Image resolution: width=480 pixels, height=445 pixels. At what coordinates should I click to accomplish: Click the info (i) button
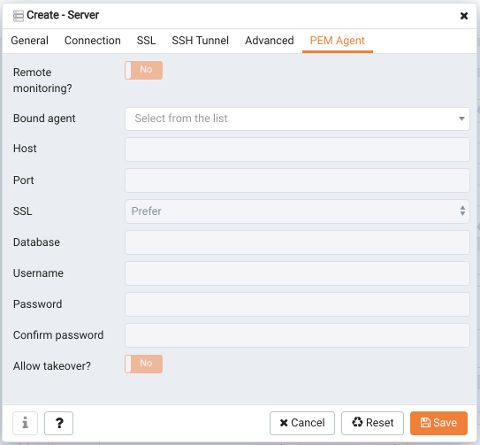(x=25, y=423)
